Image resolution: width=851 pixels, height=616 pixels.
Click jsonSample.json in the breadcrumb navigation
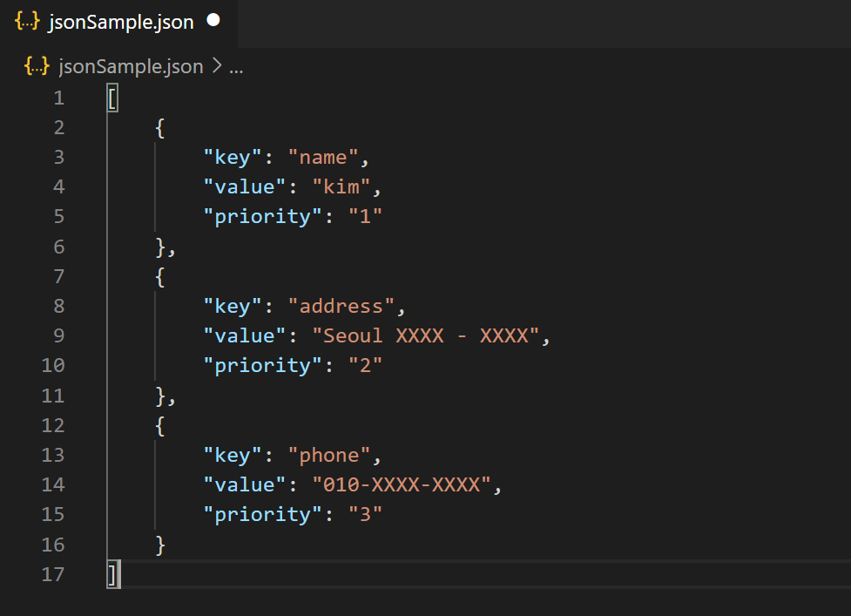[131, 65]
